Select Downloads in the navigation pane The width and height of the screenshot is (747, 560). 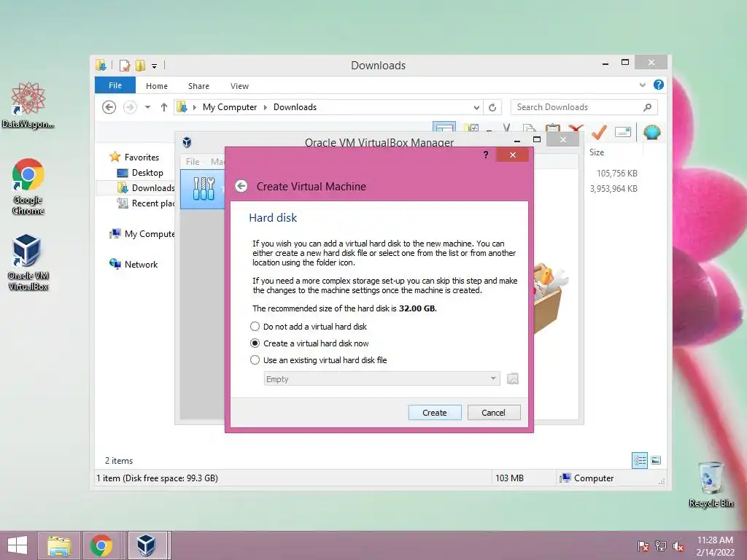[x=153, y=187]
